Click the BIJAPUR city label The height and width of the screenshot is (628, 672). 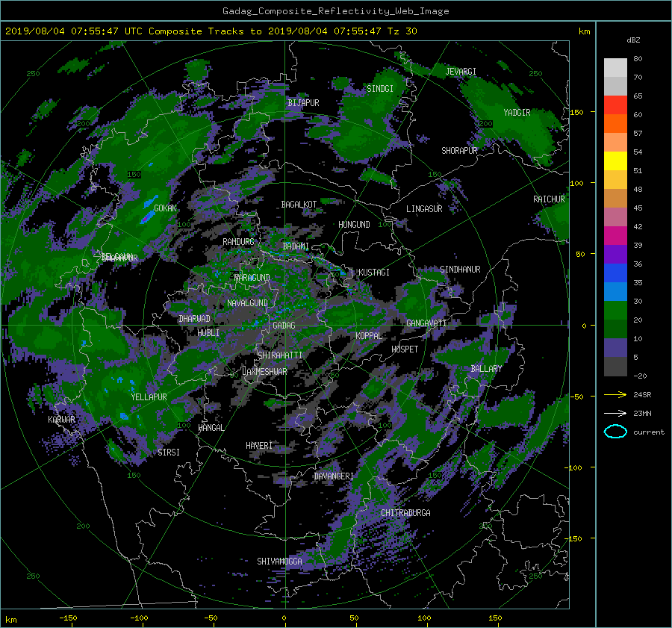303,103
